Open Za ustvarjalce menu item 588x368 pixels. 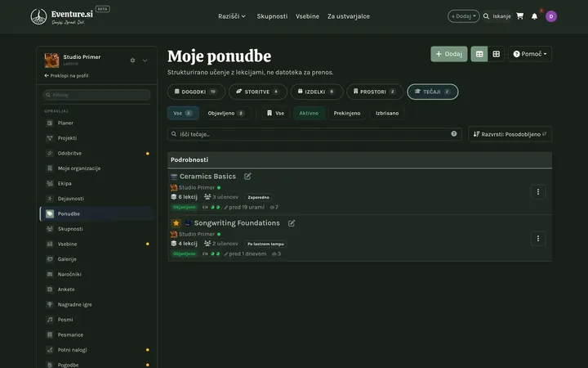349,16
